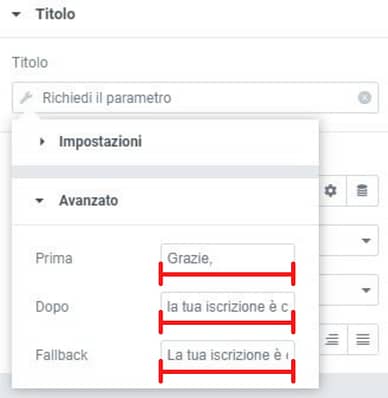The height and width of the screenshot is (398, 388).
Task: Click the Prima field containing Grazie,
Action: coord(227,259)
